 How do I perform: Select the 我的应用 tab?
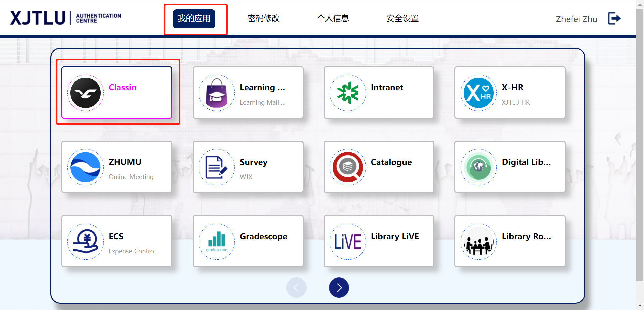194,19
